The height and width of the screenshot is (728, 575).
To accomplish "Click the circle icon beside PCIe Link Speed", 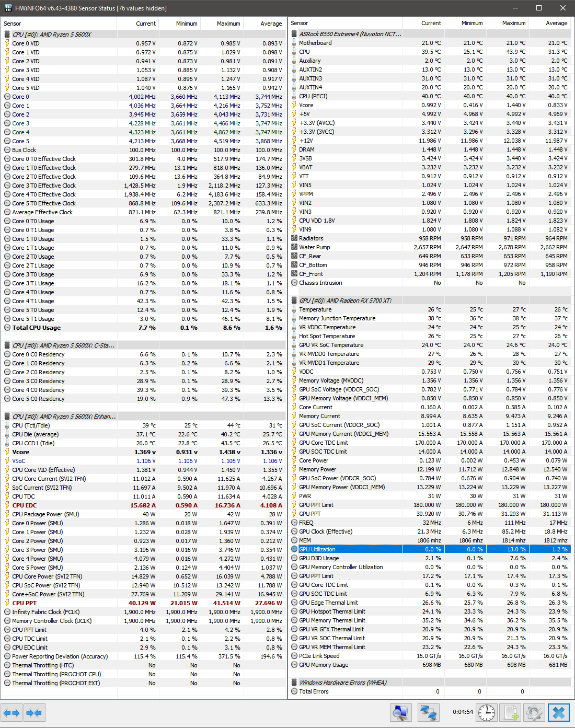I will [294, 656].
